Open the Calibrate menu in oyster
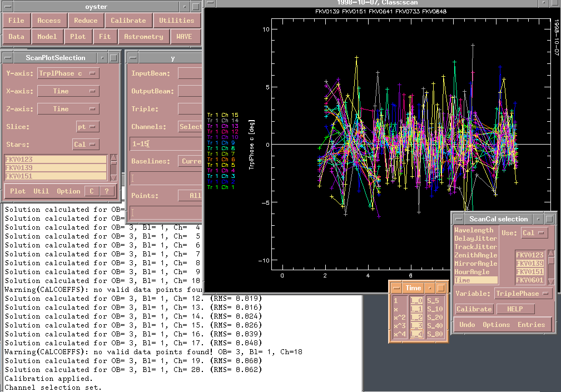Viewport: 561px width, 392px height. [128, 21]
